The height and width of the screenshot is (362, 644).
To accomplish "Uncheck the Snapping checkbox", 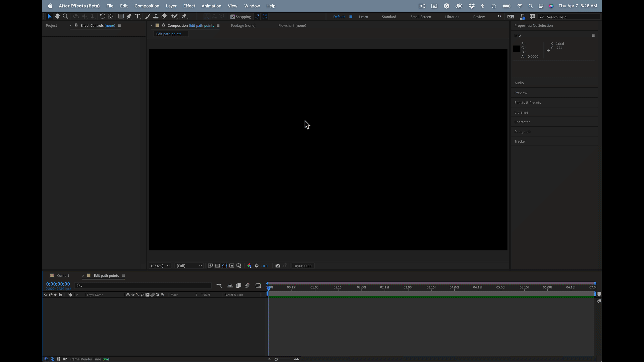I will (x=233, y=17).
